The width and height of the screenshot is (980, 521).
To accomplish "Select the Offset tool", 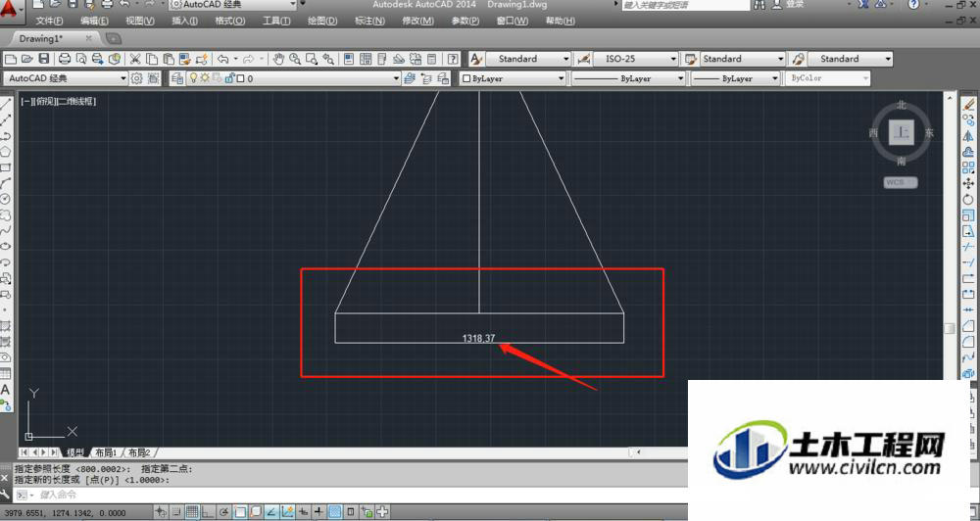I will (968, 152).
